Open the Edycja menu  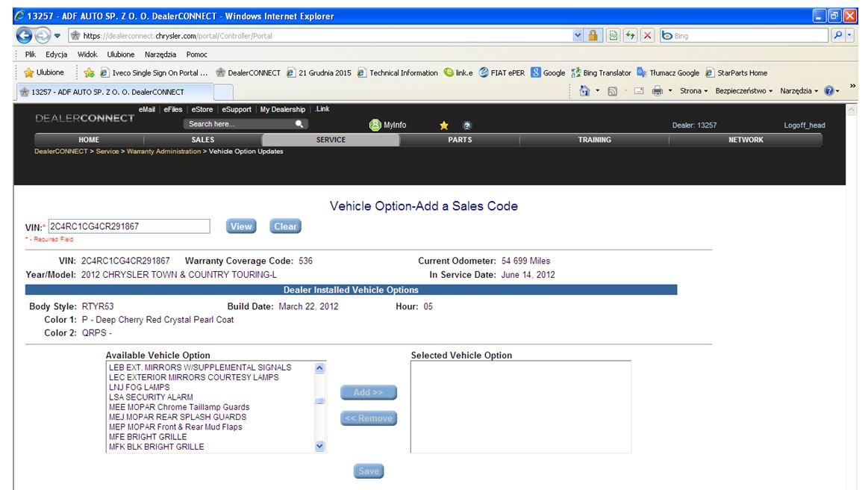pos(57,55)
